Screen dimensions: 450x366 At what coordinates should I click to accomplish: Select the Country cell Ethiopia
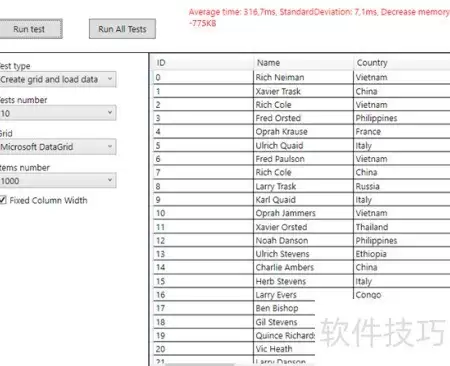pyautogui.click(x=402, y=254)
